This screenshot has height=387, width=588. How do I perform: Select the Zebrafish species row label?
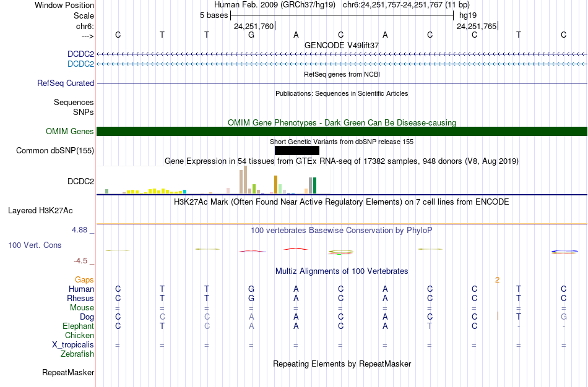coord(77,354)
